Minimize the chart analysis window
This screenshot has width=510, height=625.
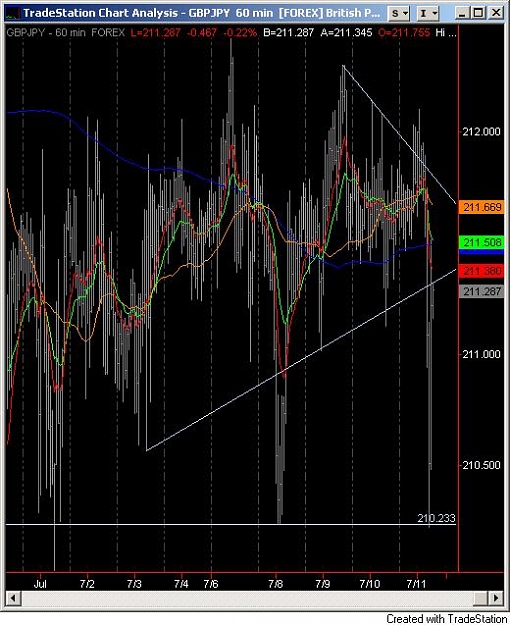point(462,14)
